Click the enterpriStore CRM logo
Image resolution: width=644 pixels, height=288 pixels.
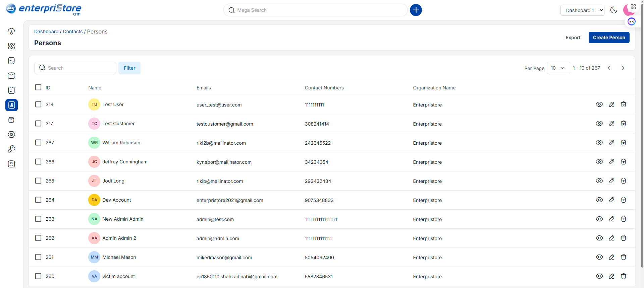44,9
